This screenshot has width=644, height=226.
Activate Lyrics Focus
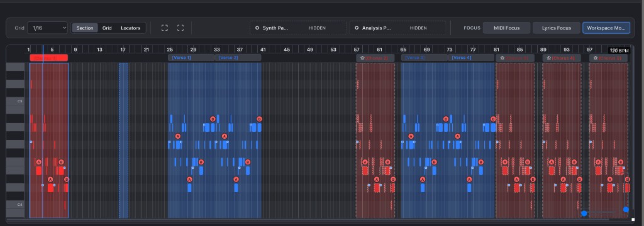point(556,28)
